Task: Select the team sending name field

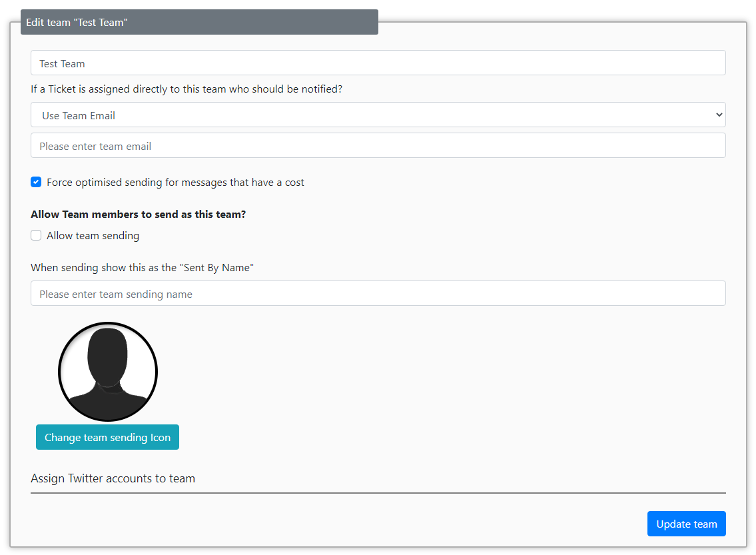Action: [378, 294]
